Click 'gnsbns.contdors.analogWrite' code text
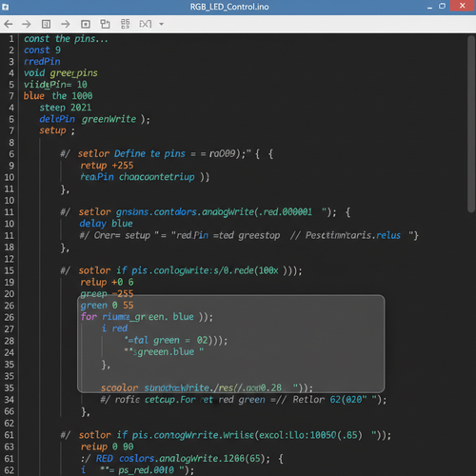Image resolution: width=476 pixels, height=476 pixels. tap(185, 211)
